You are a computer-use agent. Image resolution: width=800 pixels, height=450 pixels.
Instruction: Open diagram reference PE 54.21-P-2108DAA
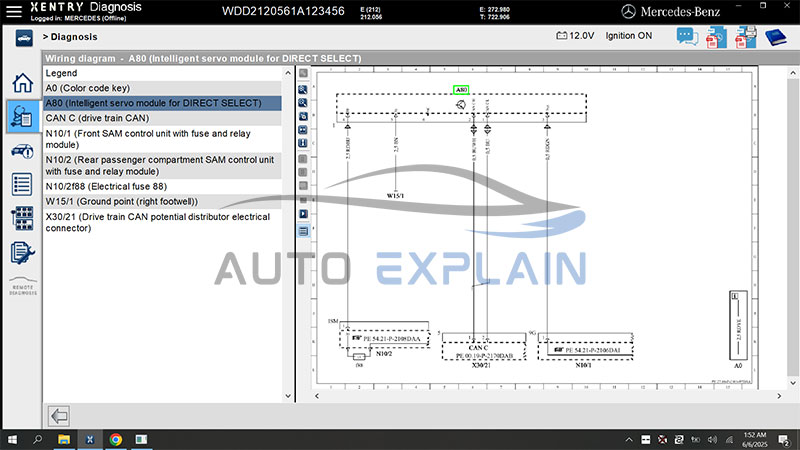392,339
